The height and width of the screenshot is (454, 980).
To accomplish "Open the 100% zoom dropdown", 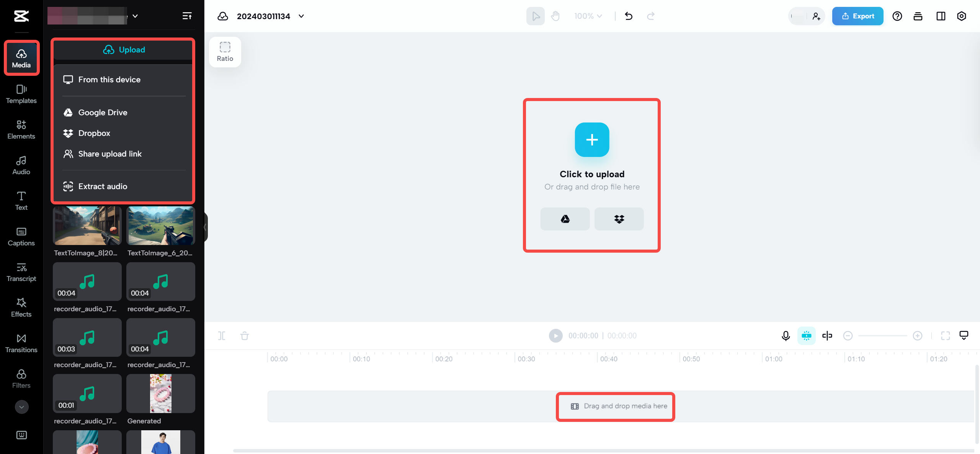I will [588, 16].
